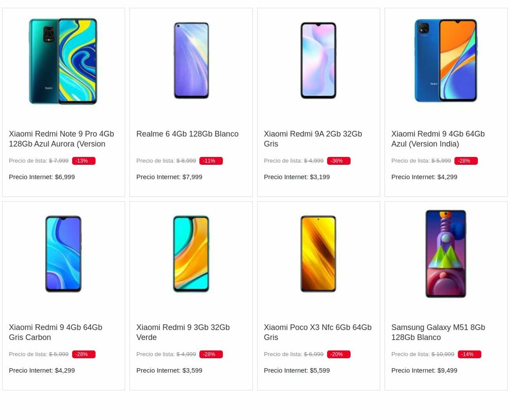Viewport: 510px width, 420px height.
Task: Click the Xiaomi Poco X3 Nfc title link
Action: pyautogui.click(x=317, y=332)
